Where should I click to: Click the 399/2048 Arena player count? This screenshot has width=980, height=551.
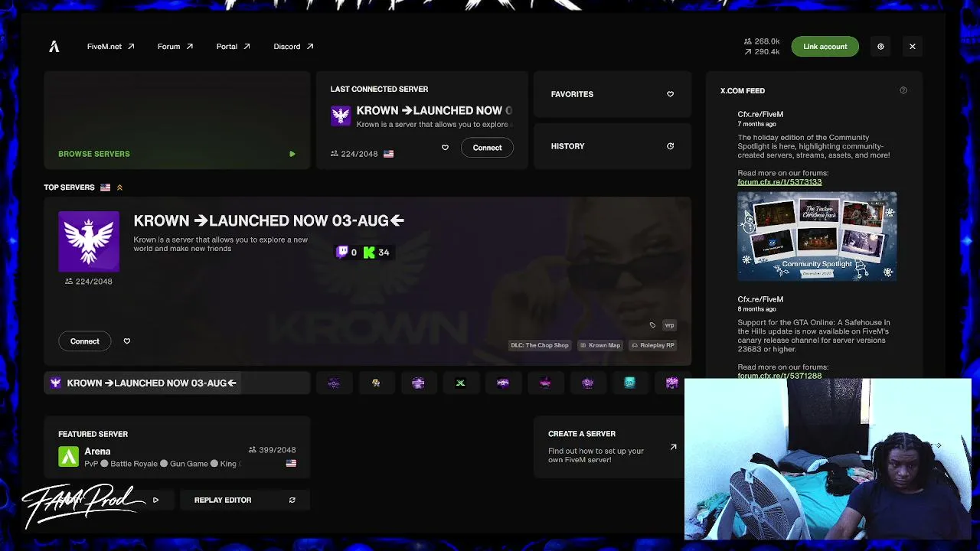coord(273,450)
